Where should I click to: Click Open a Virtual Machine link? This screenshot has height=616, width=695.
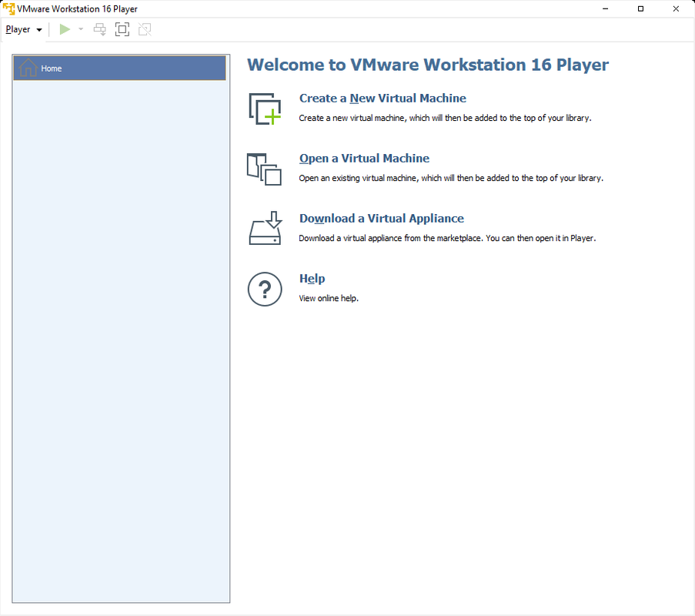(364, 159)
